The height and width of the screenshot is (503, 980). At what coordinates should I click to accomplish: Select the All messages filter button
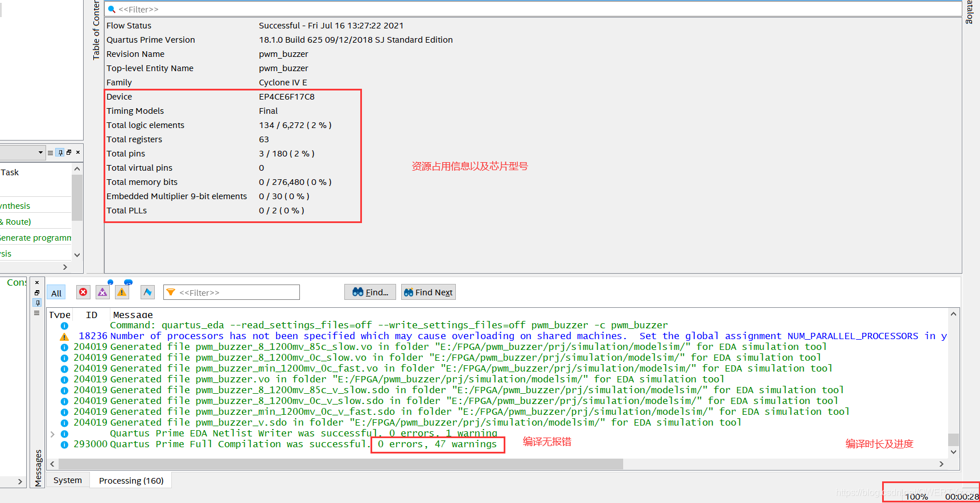[x=56, y=293]
